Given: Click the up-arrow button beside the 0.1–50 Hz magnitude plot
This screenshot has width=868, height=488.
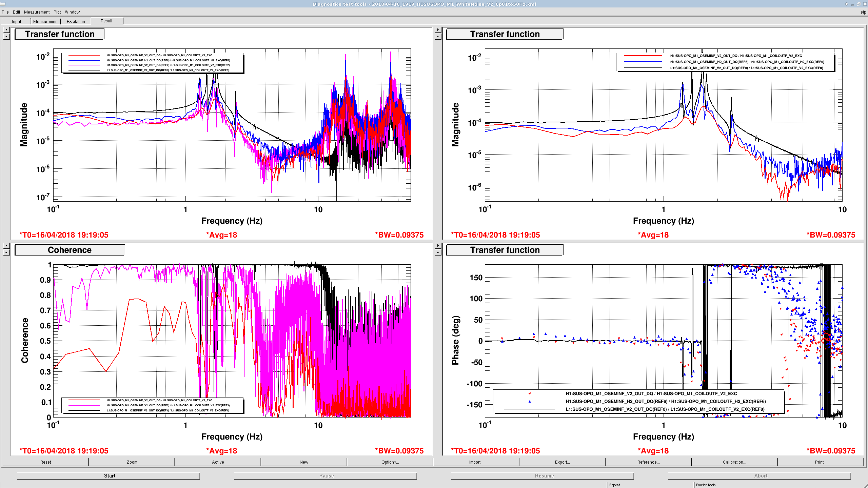Looking at the screenshot, I should pyautogui.click(x=6, y=37).
